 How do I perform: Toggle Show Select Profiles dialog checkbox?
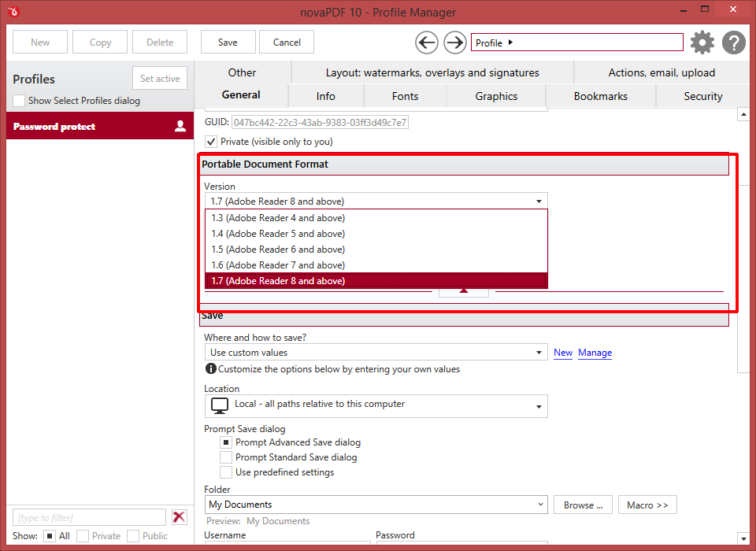[x=19, y=100]
